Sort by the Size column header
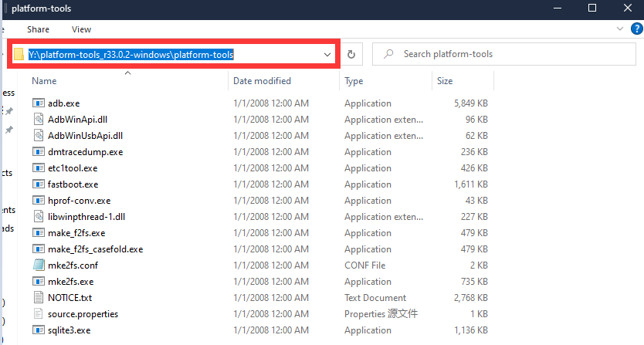Screen dimensions: 644x345 (445, 81)
